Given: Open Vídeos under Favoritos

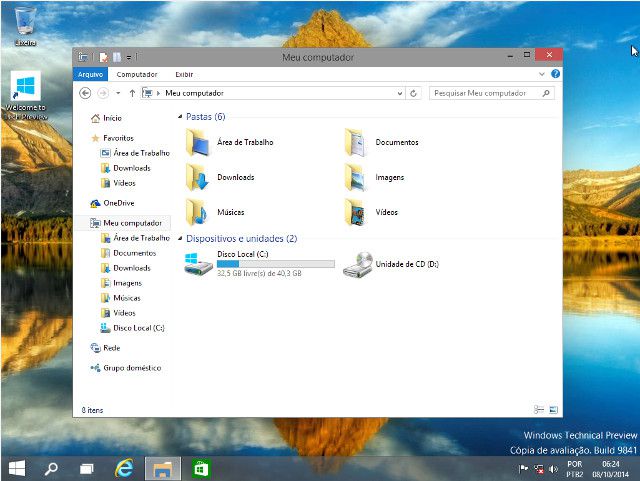Looking at the screenshot, I should [118, 183].
